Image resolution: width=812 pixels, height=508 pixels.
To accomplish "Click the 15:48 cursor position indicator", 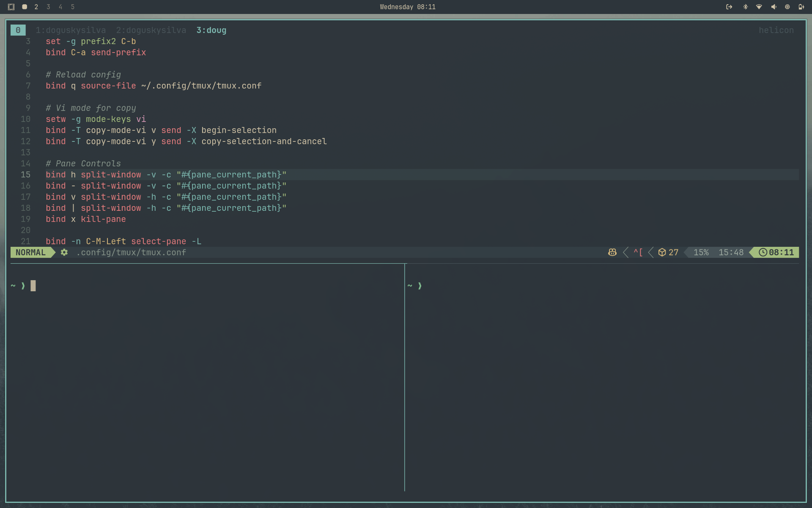I will 731,252.
